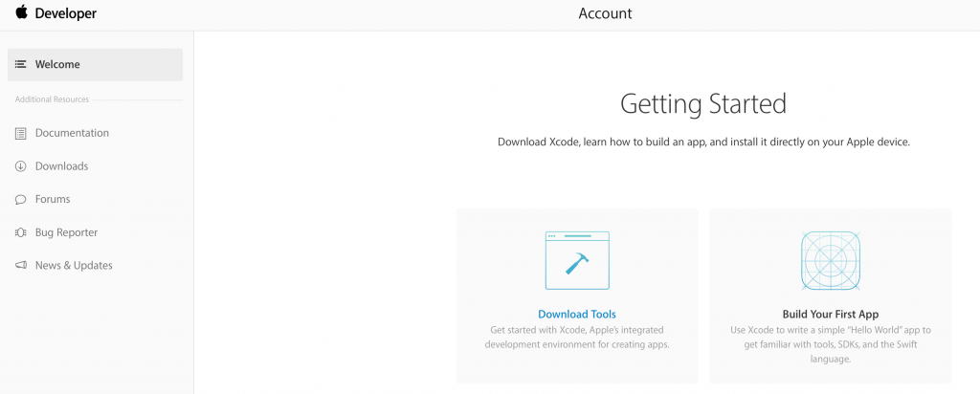Image resolution: width=980 pixels, height=394 pixels.
Task: Click the Bug Reporter bug icon
Action: [21, 232]
